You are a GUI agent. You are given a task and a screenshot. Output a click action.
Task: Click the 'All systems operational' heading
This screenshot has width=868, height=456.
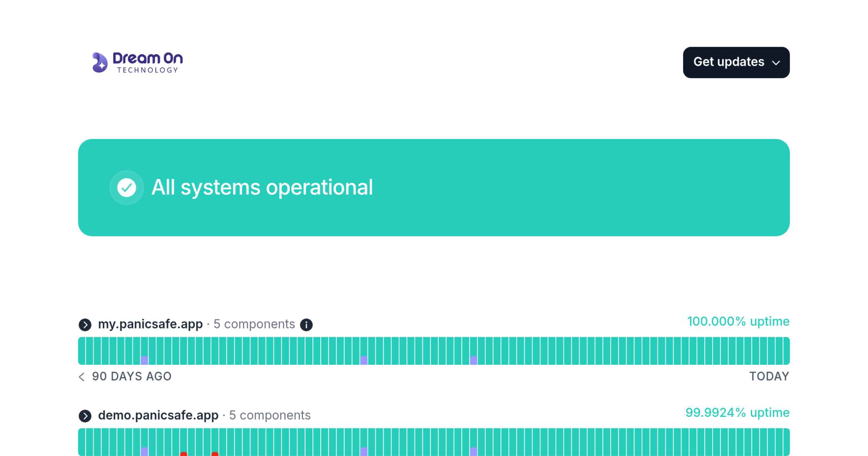(262, 187)
